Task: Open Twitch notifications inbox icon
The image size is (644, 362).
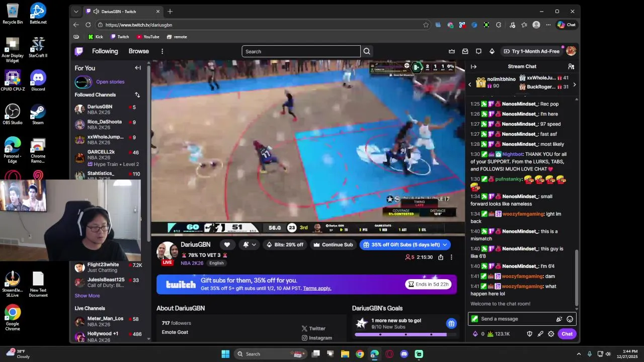Action: [x=465, y=51]
